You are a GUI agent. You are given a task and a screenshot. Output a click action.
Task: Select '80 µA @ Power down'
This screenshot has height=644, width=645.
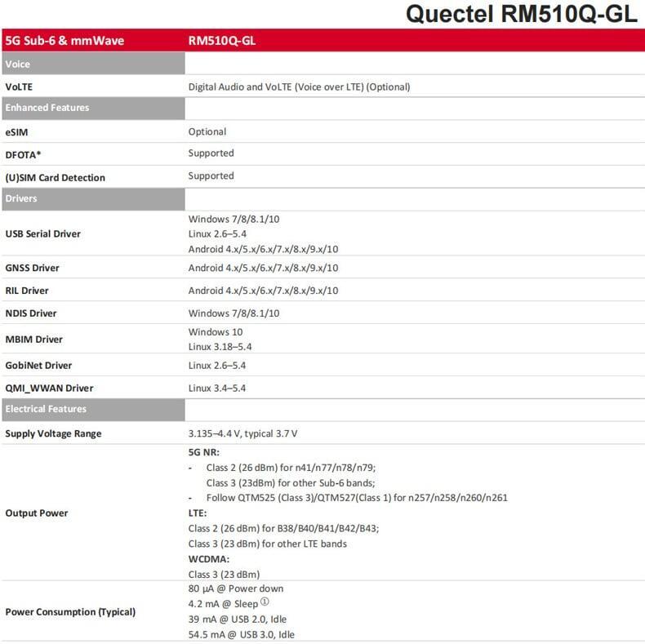[236, 588]
